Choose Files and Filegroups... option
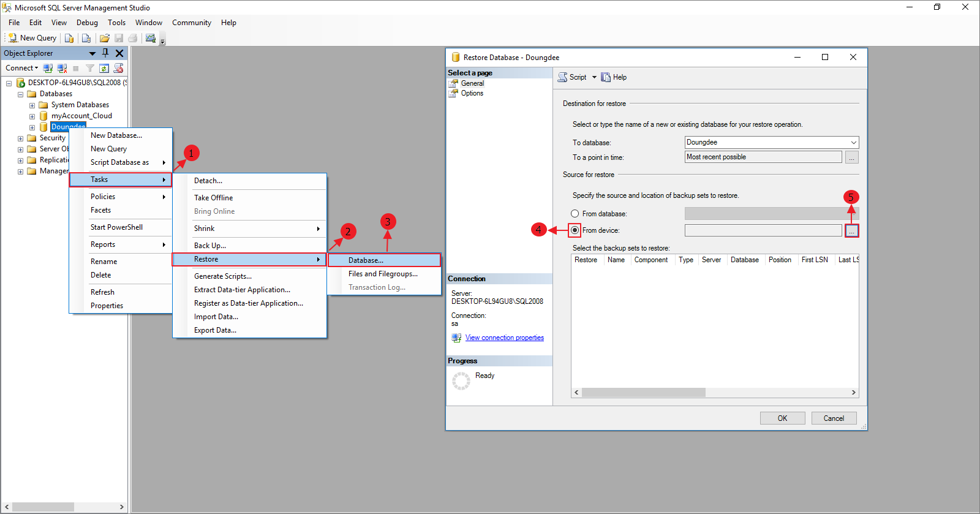Screen dimensions: 980x514 click(384, 274)
